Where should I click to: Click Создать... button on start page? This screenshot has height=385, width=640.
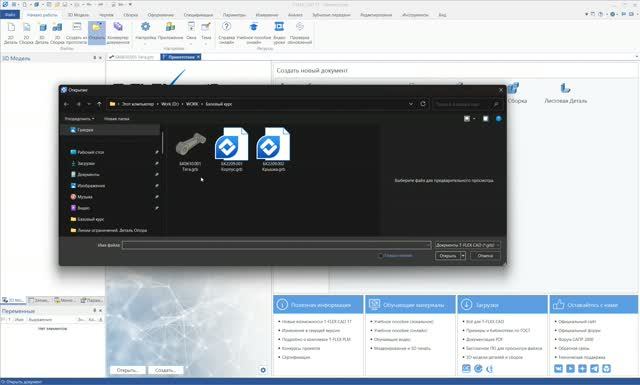tap(165, 370)
